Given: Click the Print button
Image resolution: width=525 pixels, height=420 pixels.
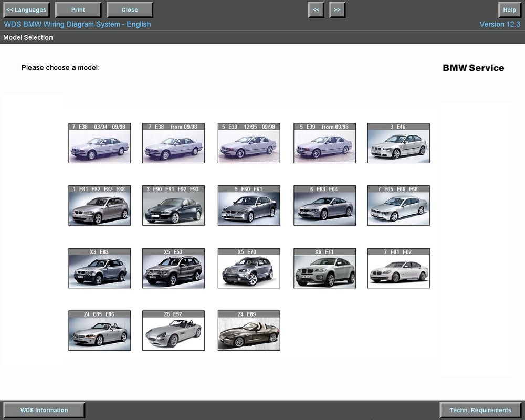Looking at the screenshot, I should point(78,10).
